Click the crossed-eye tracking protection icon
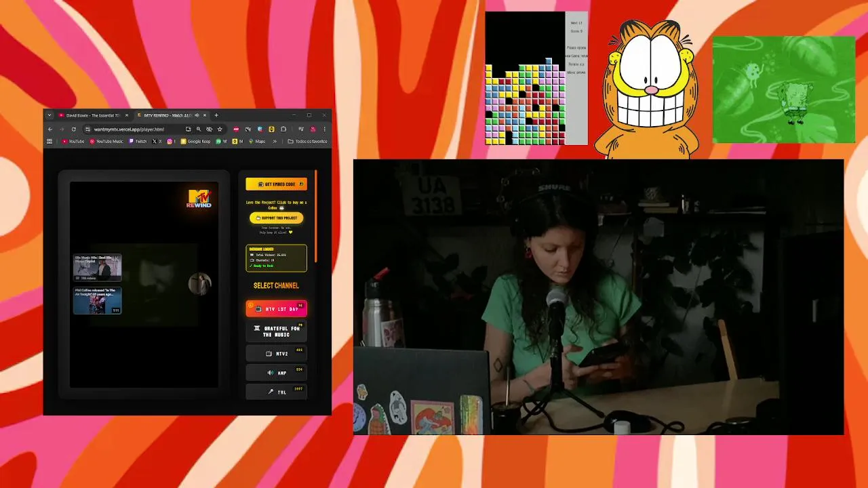868x488 pixels. click(x=209, y=129)
